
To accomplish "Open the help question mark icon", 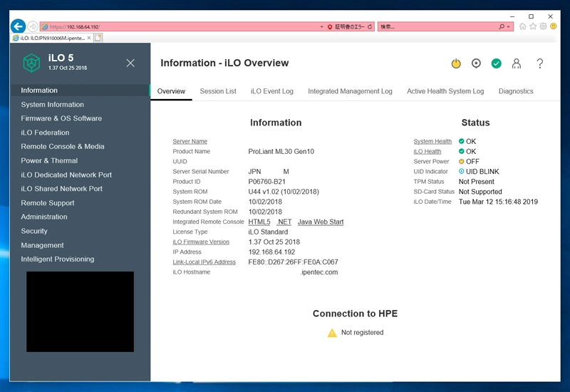I will pos(540,63).
